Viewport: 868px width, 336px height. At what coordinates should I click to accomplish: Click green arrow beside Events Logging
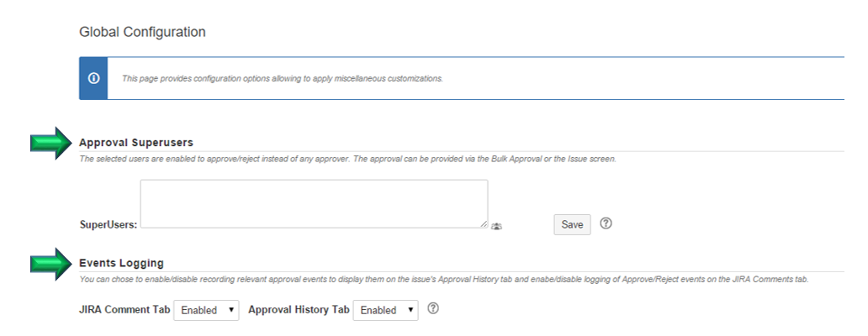(x=51, y=264)
